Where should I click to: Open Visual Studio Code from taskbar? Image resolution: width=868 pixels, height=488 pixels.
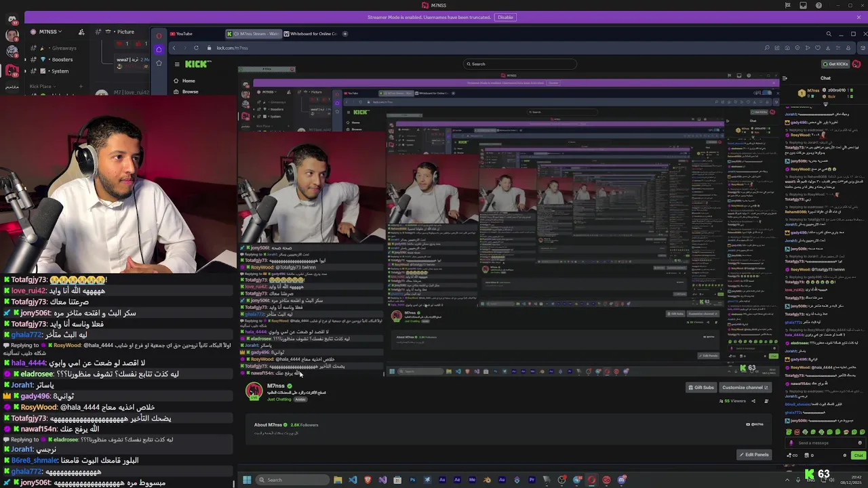353,480
